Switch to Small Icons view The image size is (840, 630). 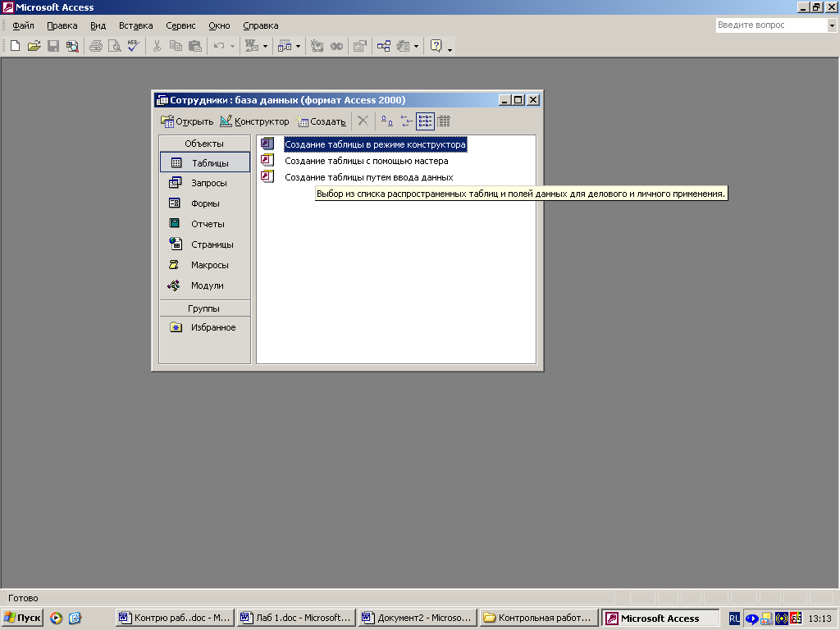406,121
